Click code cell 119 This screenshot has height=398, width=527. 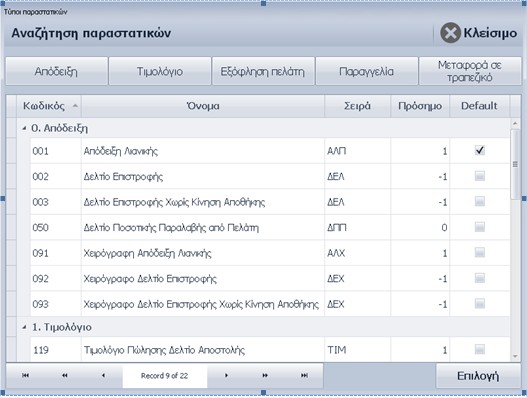(56, 350)
